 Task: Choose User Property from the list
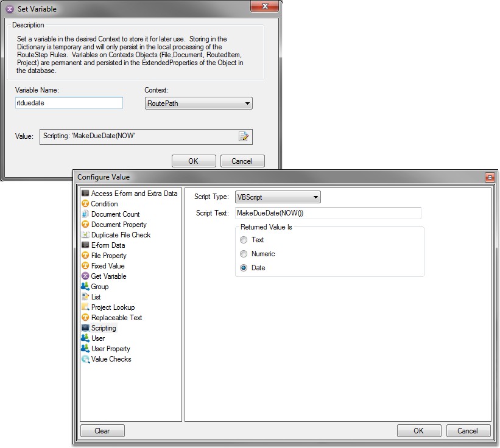click(110, 349)
